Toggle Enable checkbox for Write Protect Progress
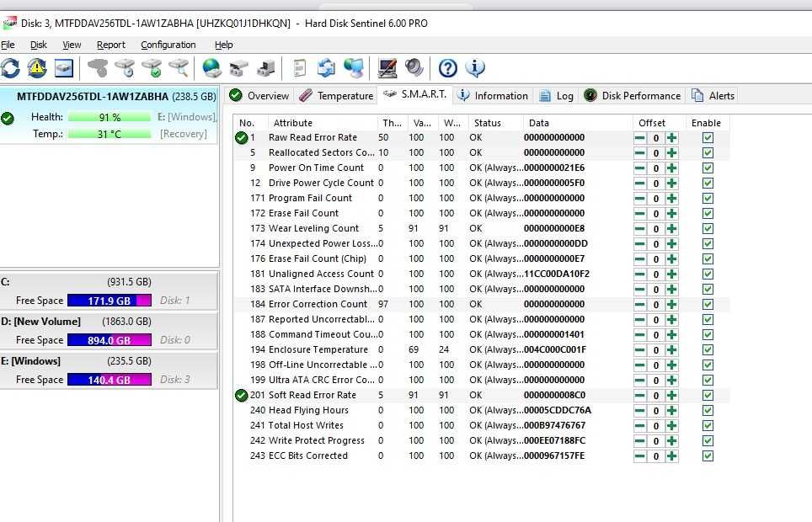Viewport: 812px width, 522px height. pyautogui.click(x=708, y=440)
